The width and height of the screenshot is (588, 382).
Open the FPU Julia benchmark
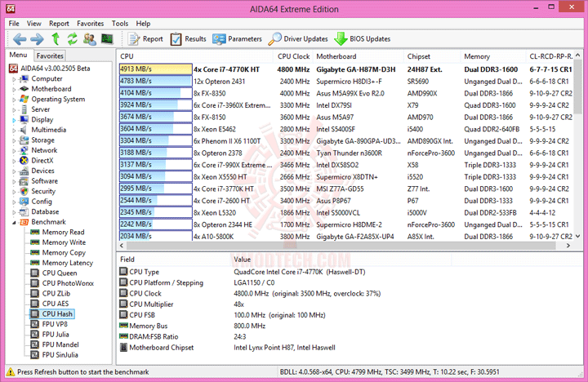[x=56, y=335]
